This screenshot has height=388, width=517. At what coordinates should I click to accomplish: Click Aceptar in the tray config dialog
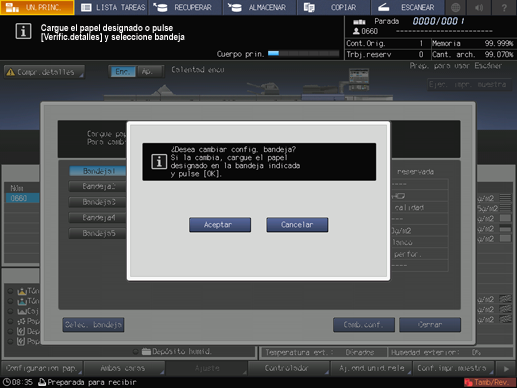[220, 225]
